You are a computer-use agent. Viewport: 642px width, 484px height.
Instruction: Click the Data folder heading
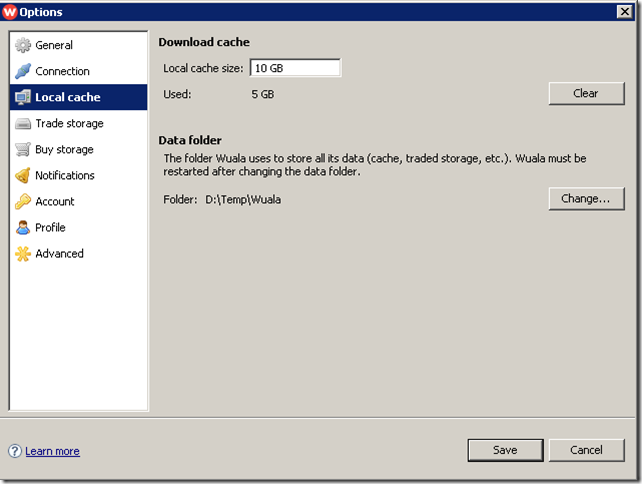190,140
